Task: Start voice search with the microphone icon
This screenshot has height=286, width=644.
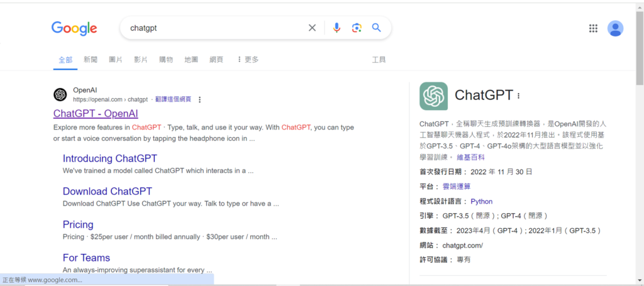Action: 336,28
